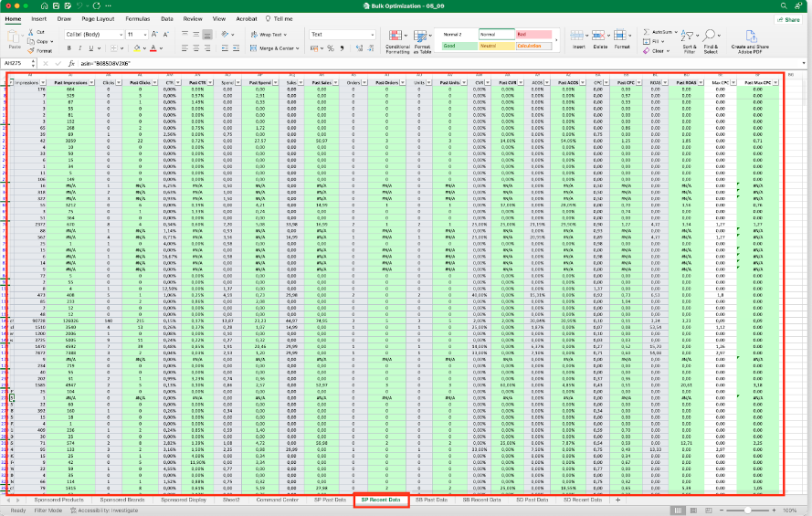Switch to Sponsored Products sheet
This screenshot has height=516, width=812.
click(58, 500)
